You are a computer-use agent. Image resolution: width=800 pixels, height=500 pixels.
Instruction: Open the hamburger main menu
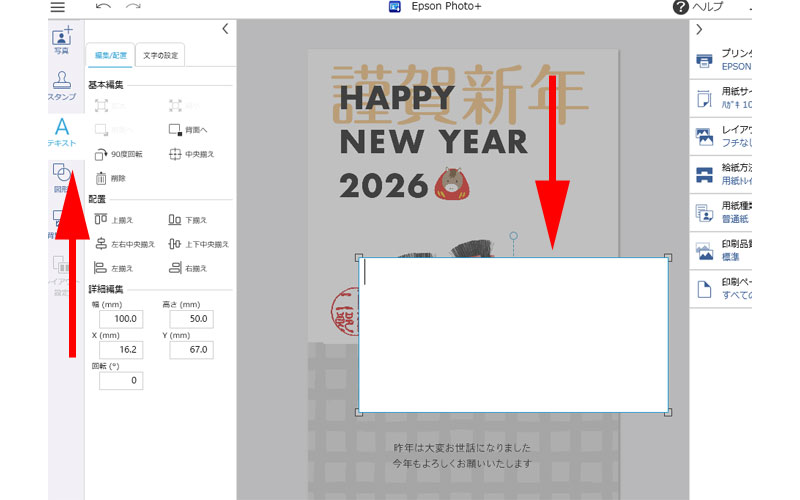point(58,7)
